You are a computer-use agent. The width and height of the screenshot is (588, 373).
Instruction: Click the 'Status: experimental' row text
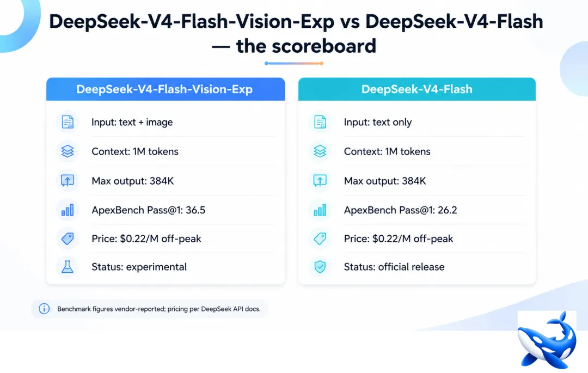139,267
